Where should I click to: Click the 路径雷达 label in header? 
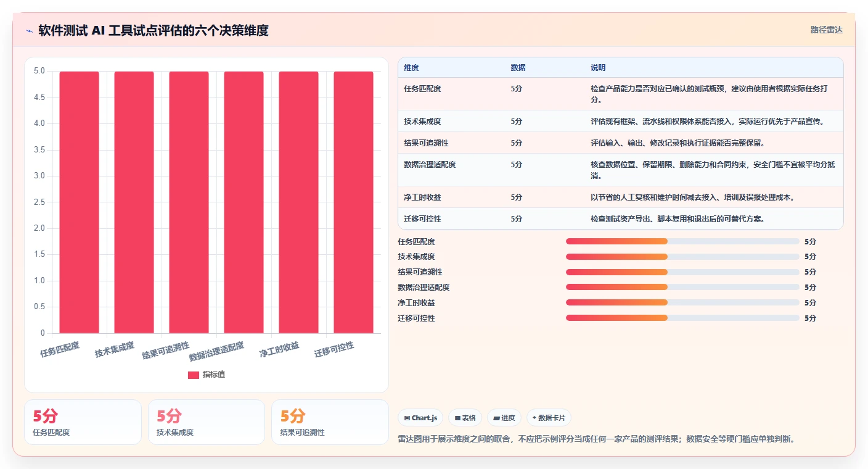[826, 30]
